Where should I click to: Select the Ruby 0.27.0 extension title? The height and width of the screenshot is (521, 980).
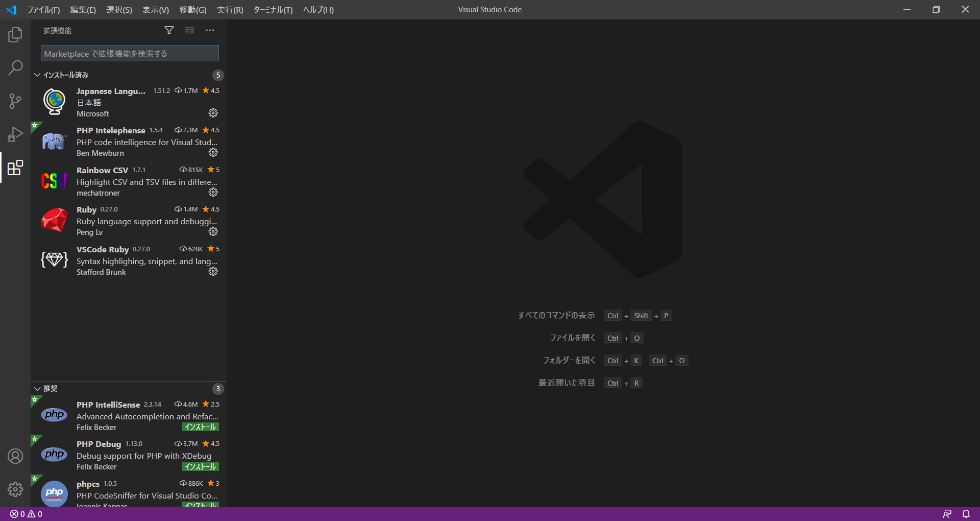point(86,209)
